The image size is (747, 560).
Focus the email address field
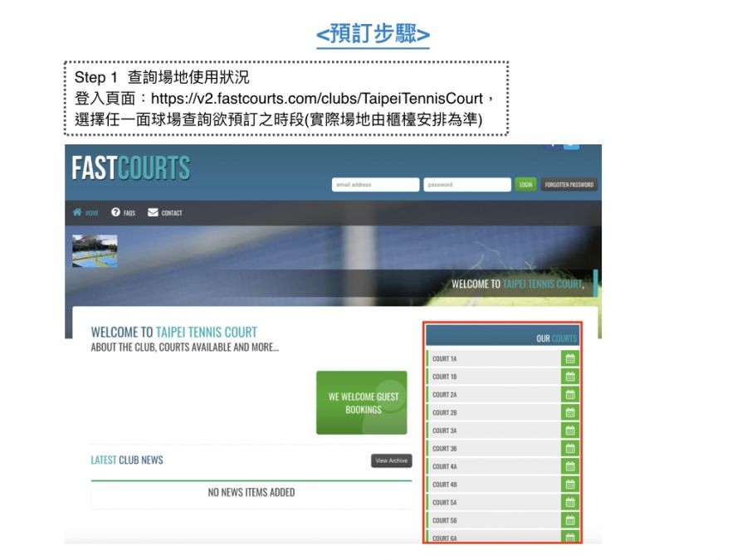[x=375, y=184]
